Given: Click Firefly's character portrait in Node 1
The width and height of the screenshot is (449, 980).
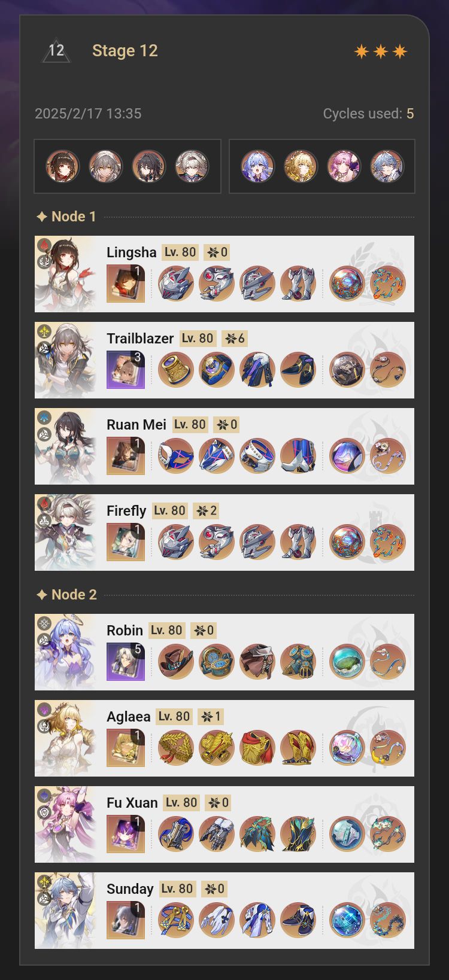Looking at the screenshot, I should point(65,532).
